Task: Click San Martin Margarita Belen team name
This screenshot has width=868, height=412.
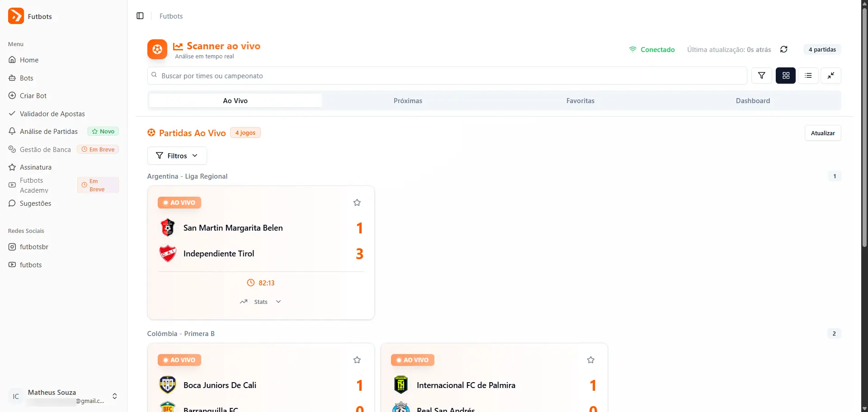Action: (x=233, y=228)
